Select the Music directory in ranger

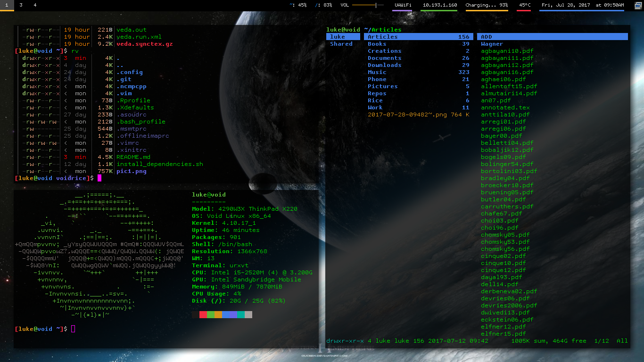(377, 72)
